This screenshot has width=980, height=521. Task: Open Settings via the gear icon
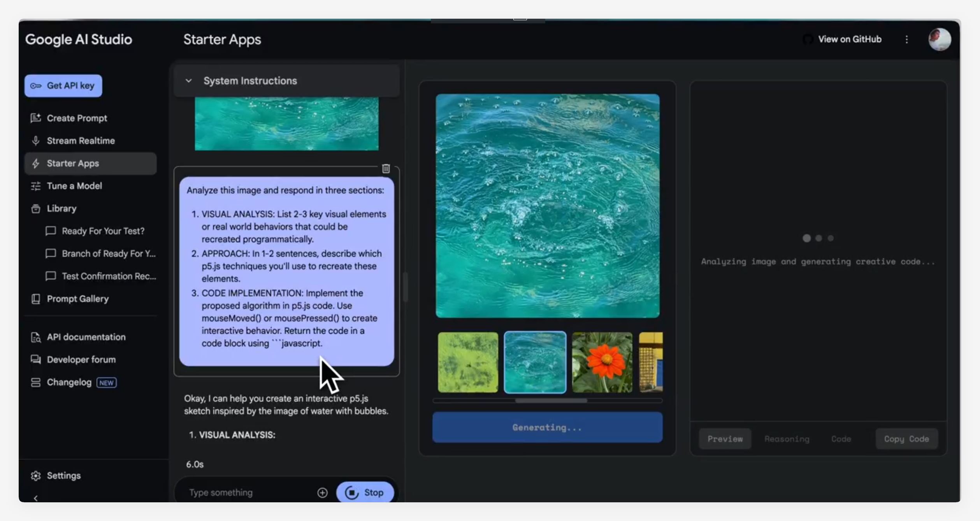(x=36, y=475)
